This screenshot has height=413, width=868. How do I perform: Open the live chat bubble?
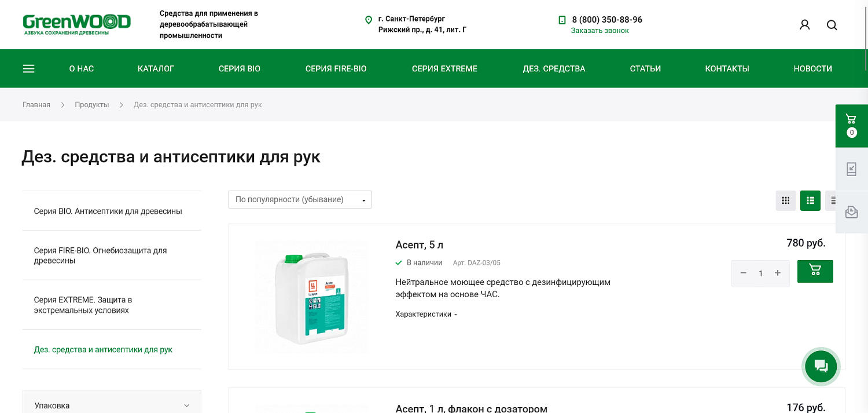(821, 366)
